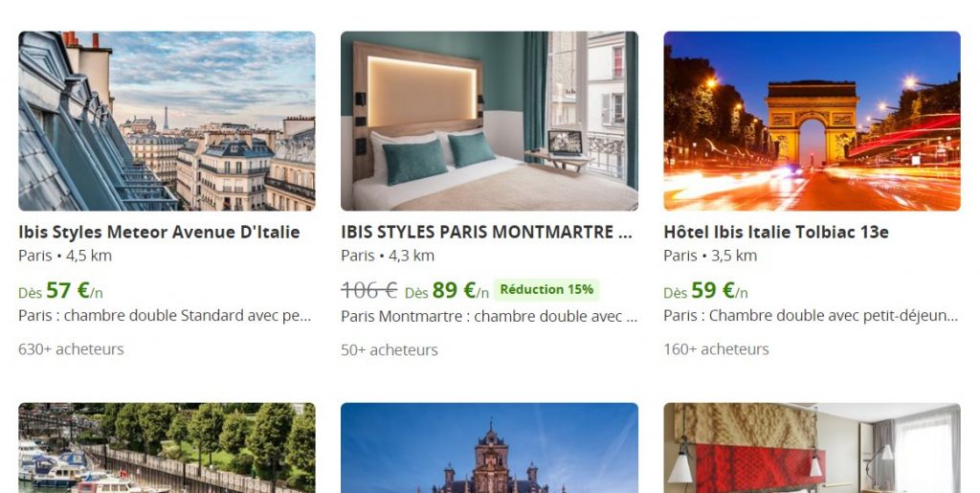Viewport: 980px width, 493px height.
Task: Open the Paris rooftops Eiffel Tower photo
Action: [167, 122]
